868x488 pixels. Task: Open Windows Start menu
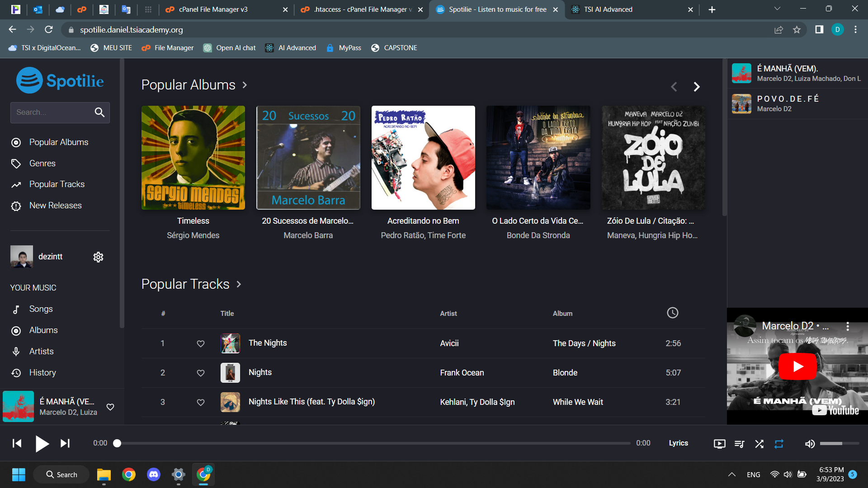[19, 474]
